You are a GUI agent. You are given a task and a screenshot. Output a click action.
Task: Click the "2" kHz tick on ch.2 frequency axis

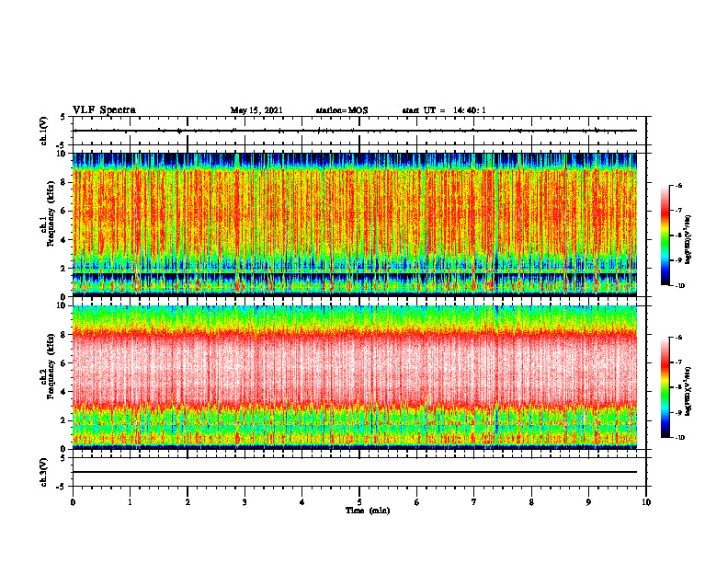pos(64,420)
